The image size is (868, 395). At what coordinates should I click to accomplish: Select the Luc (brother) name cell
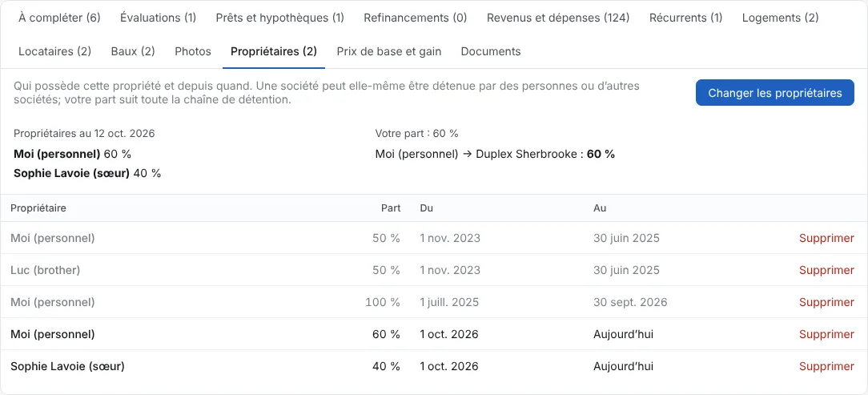tap(46, 270)
